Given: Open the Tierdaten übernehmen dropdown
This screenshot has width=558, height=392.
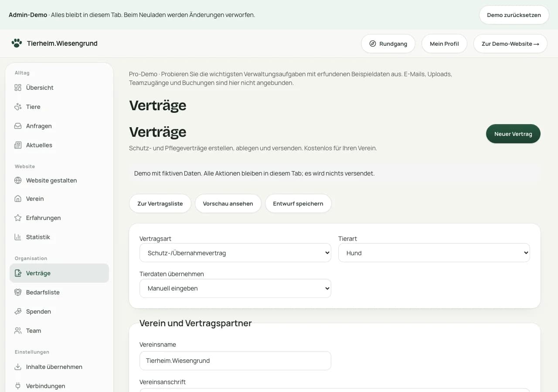Looking at the screenshot, I should tap(235, 288).
